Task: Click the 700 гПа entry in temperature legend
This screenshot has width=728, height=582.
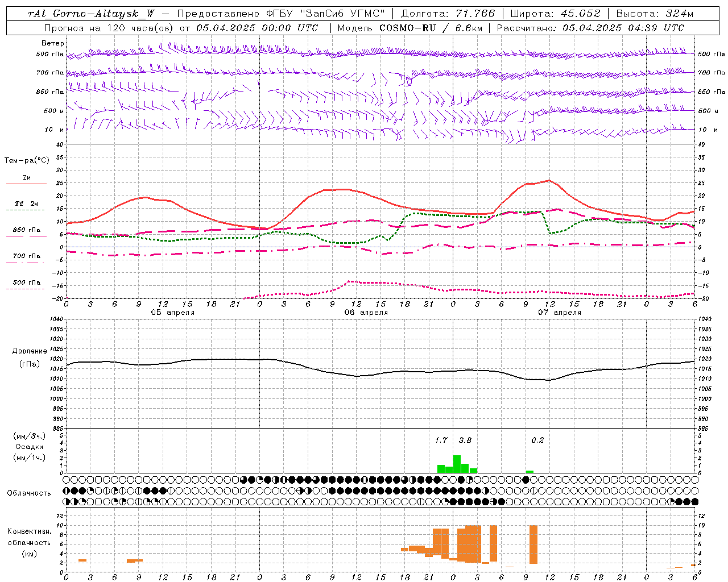Action: [x=26, y=256]
